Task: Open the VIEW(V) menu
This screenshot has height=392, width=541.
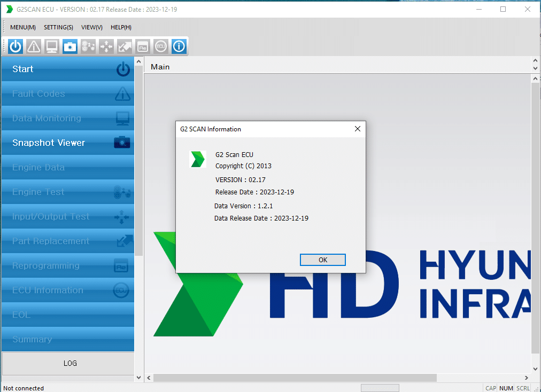Action: click(x=91, y=27)
